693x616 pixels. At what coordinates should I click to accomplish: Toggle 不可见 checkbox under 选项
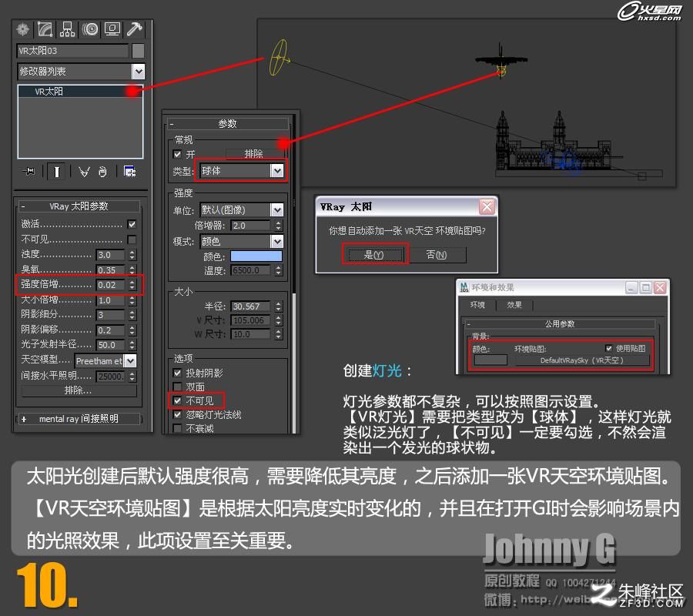point(177,400)
